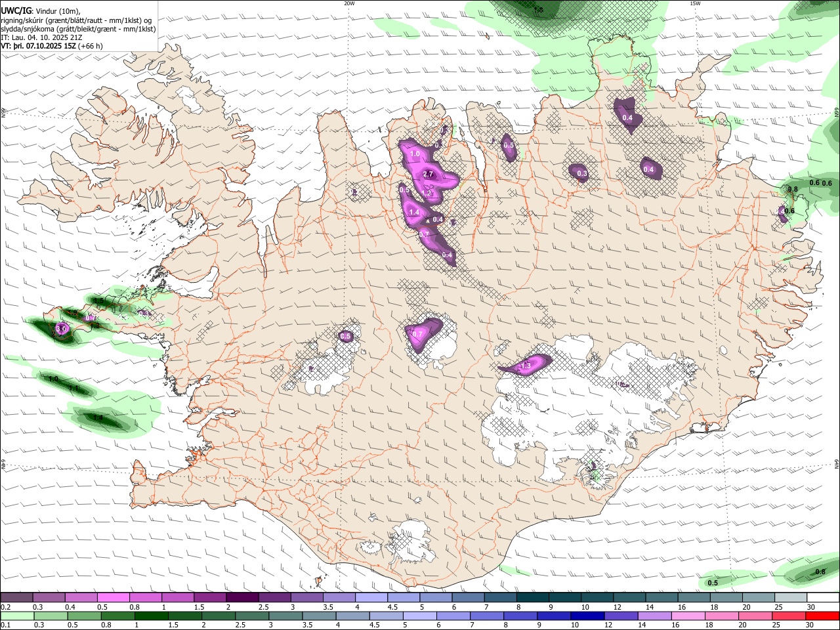Pick the bright magenta 0.5–0.8 legend swatch
The image size is (840, 630).
click(x=113, y=598)
